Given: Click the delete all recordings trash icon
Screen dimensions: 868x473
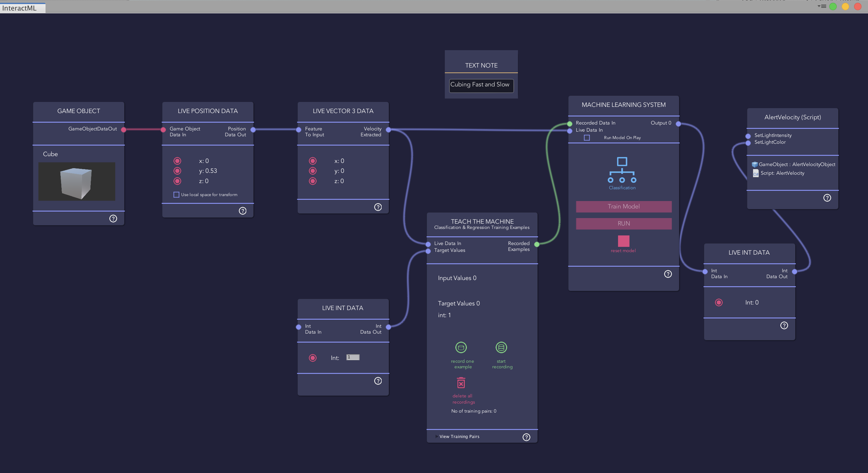Looking at the screenshot, I should 461,383.
